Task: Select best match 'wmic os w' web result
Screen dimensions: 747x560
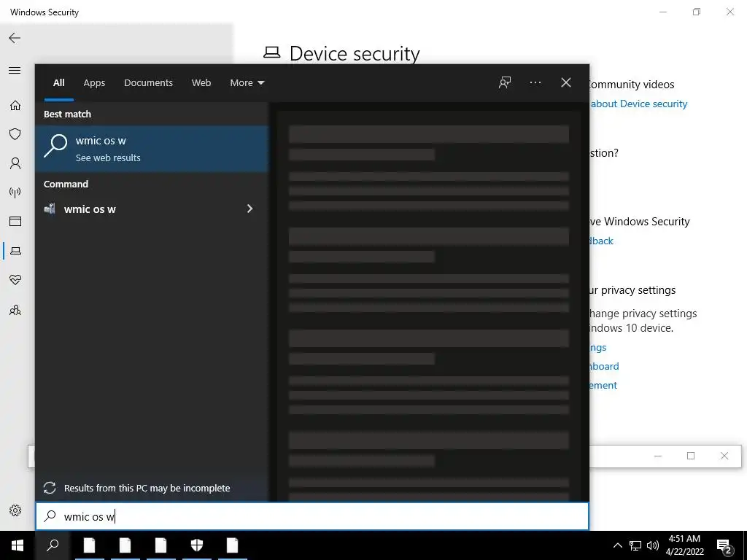Action: click(x=152, y=149)
